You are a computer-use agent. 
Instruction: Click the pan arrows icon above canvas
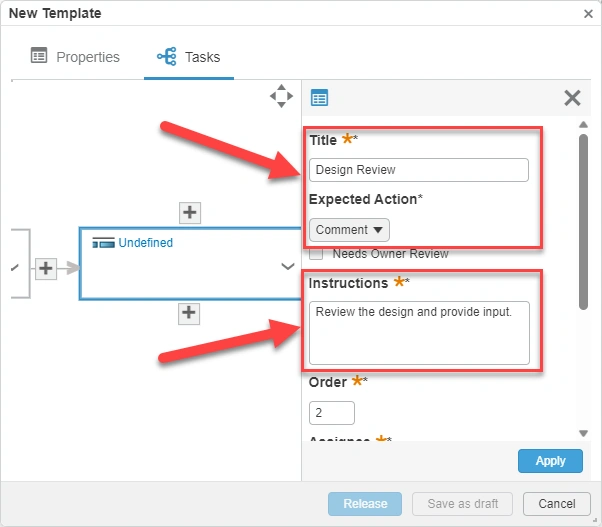tap(281, 96)
